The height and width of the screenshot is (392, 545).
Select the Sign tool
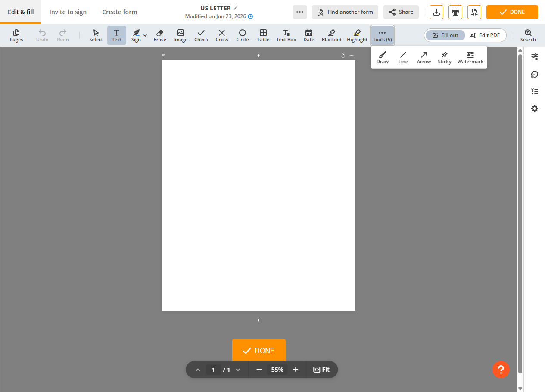click(x=136, y=35)
